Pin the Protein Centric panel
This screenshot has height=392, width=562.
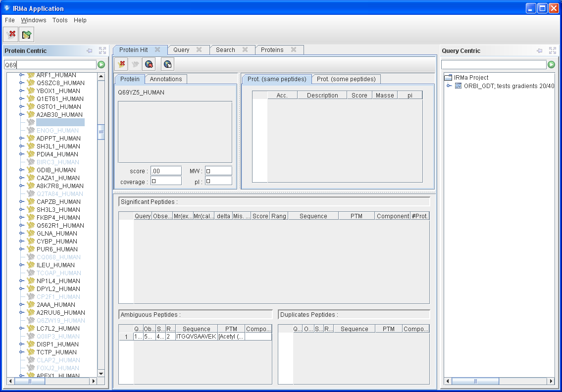(x=90, y=50)
